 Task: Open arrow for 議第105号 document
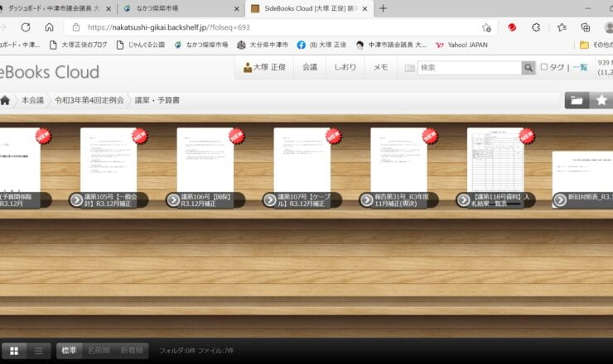[76, 199]
